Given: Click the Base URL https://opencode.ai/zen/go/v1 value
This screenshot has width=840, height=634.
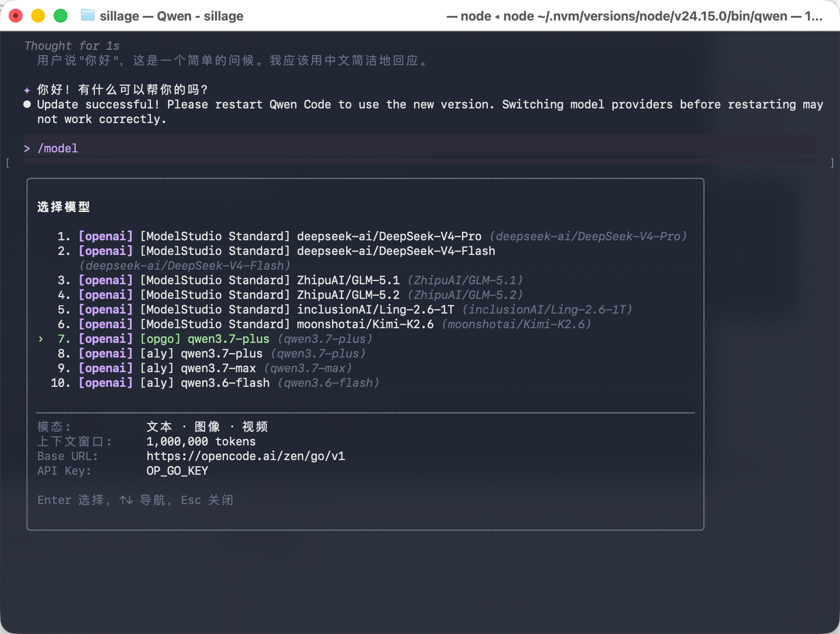Looking at the screenshot, I should click(246, 456).
